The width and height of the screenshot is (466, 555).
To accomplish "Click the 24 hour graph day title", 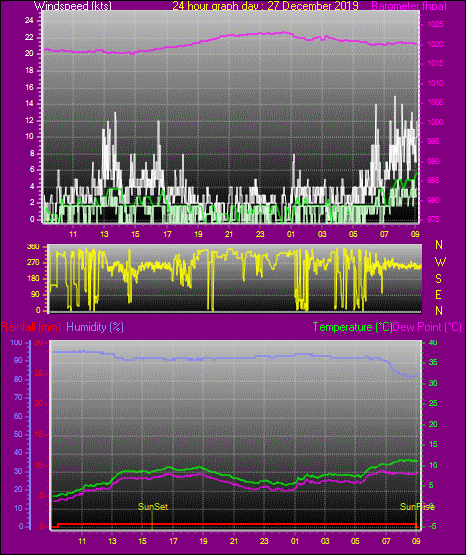I will click(x=265, y=6).
